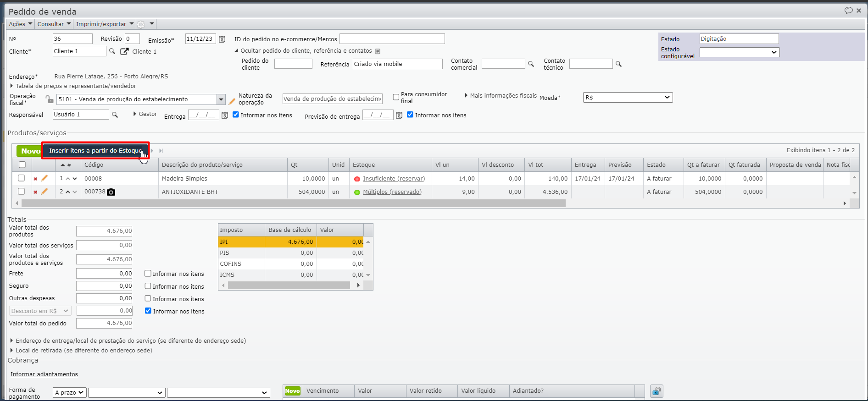Open Informar adiantamentos link
Screen dimensions: 868x401
click(44, 374)
